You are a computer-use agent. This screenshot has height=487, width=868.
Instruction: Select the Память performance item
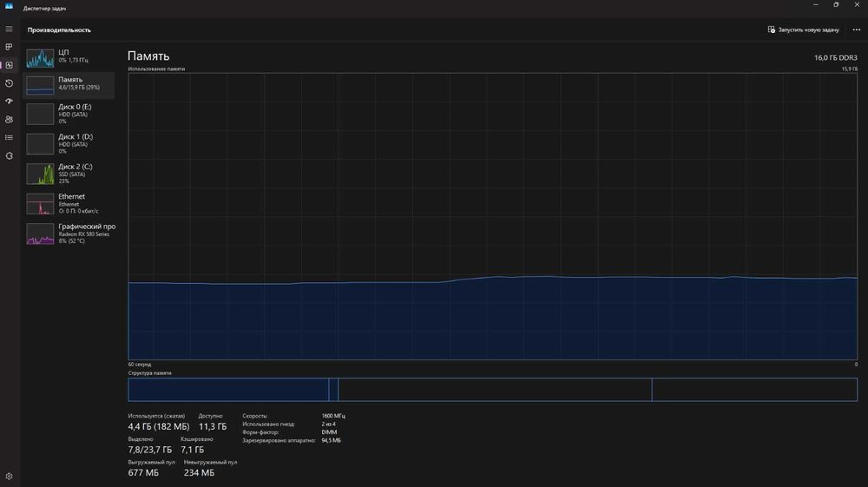click(x=69, y=85)
